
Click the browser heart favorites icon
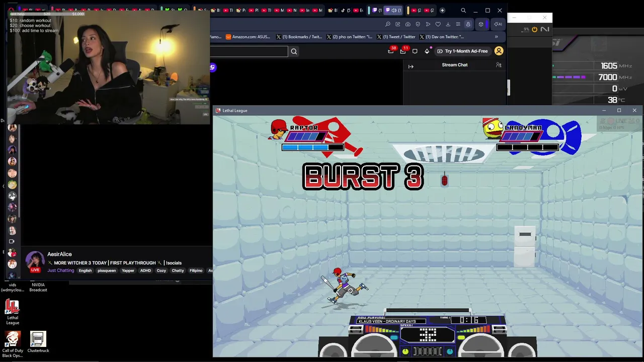click(438, 24)
